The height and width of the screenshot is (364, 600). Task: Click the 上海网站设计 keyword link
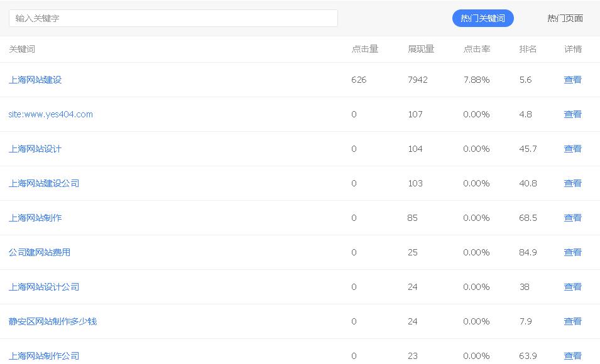pos(35,149)
